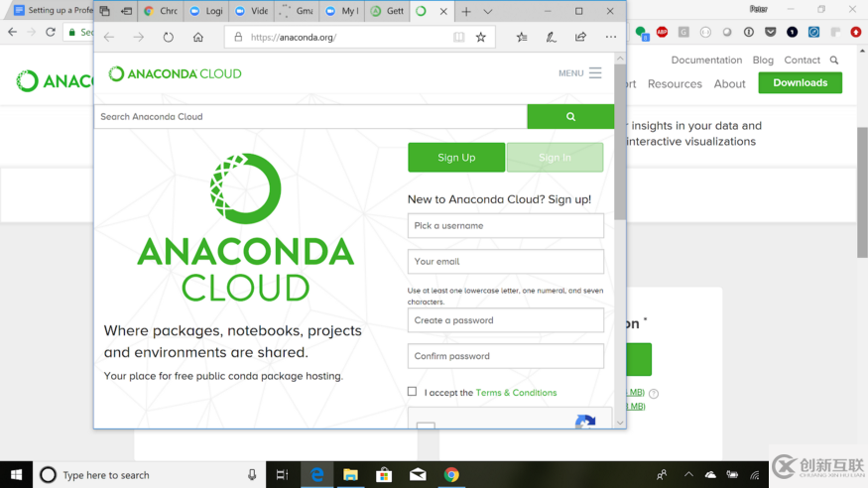
Task: Open a new tab in Edge
Action: coord(466,11)
